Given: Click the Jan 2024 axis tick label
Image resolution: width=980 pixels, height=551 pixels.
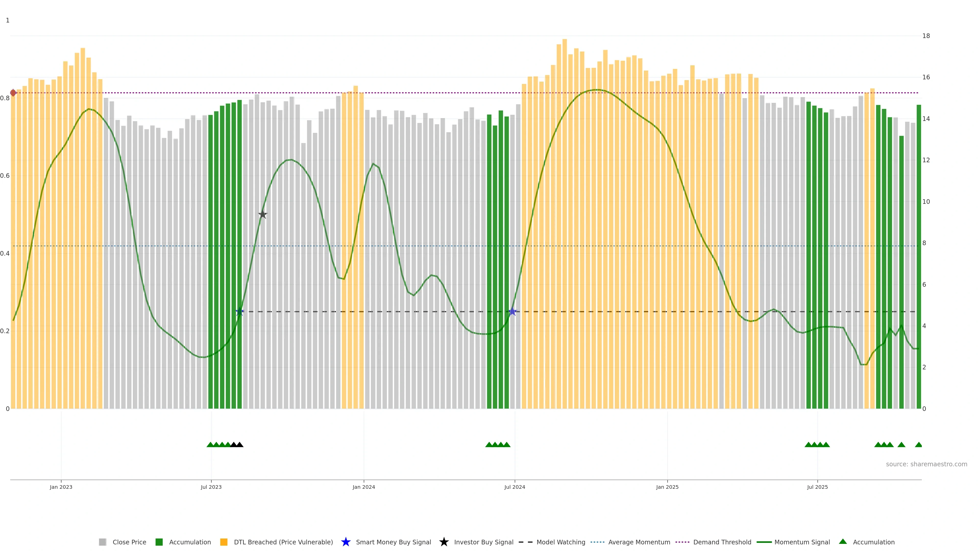Looking at the screenshot, I should point(363,487).
